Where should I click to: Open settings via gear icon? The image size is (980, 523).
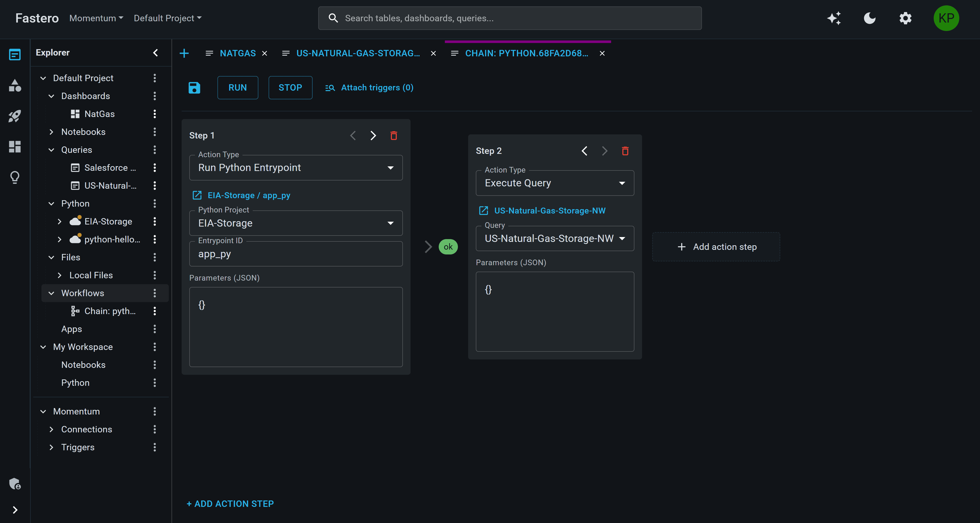[x=906, y=18]
